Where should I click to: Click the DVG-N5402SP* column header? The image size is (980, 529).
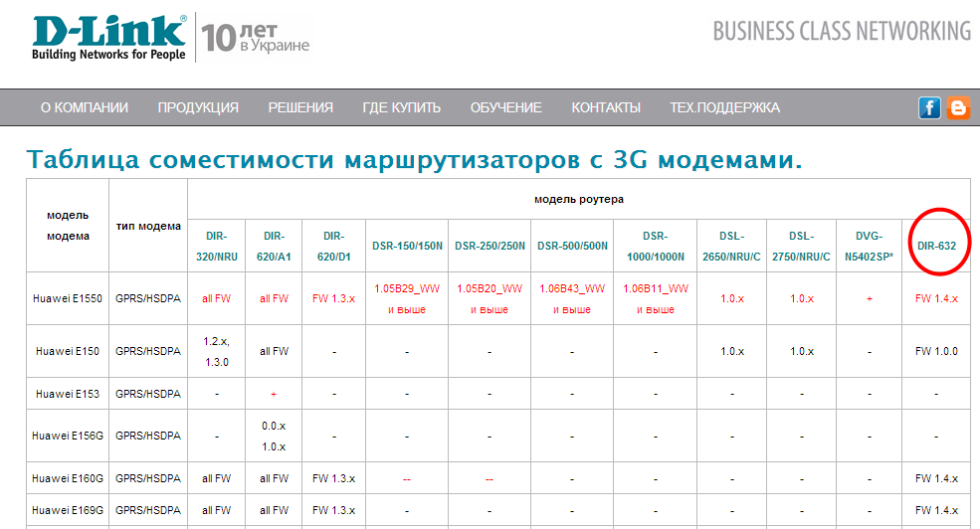coord(870,246)
